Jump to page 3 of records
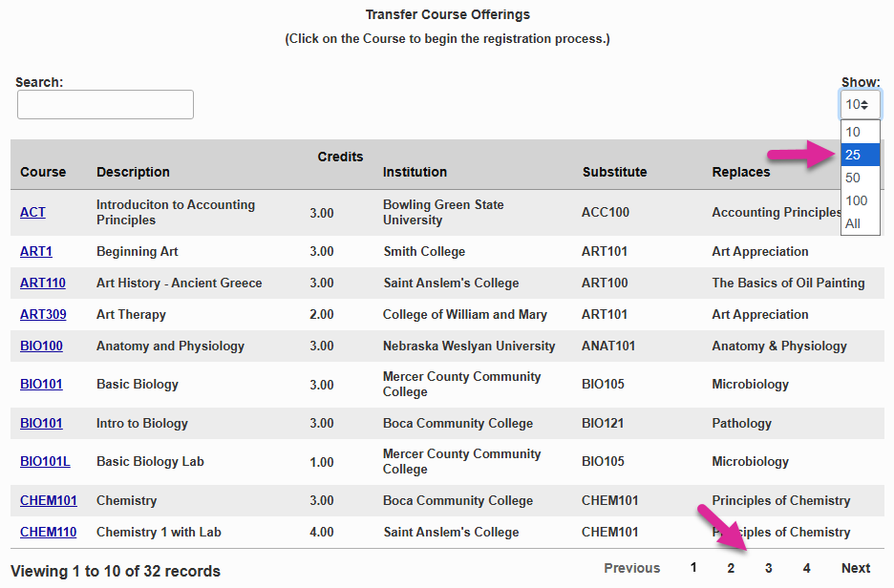Image resolution: width=894 pixels, height=588 pixels. (769, 568)
